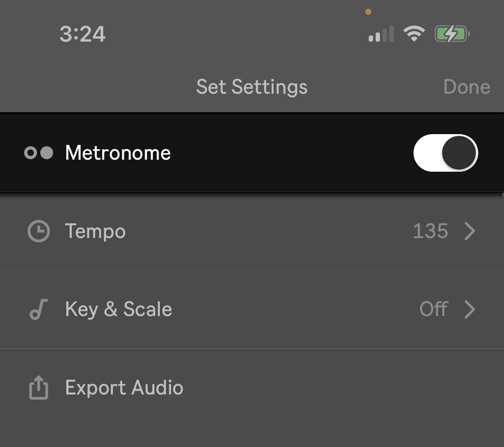Tap the charging battery icon

pos(451,34)
